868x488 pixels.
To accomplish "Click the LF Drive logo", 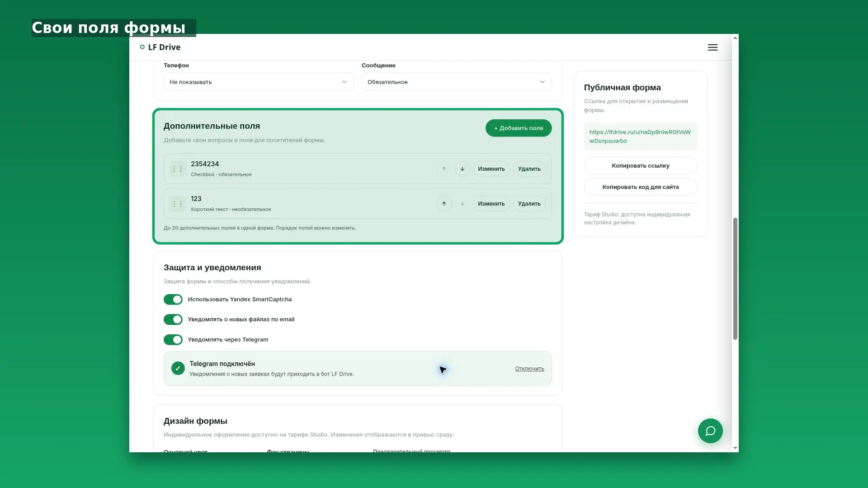I will [x=160, y=47].
